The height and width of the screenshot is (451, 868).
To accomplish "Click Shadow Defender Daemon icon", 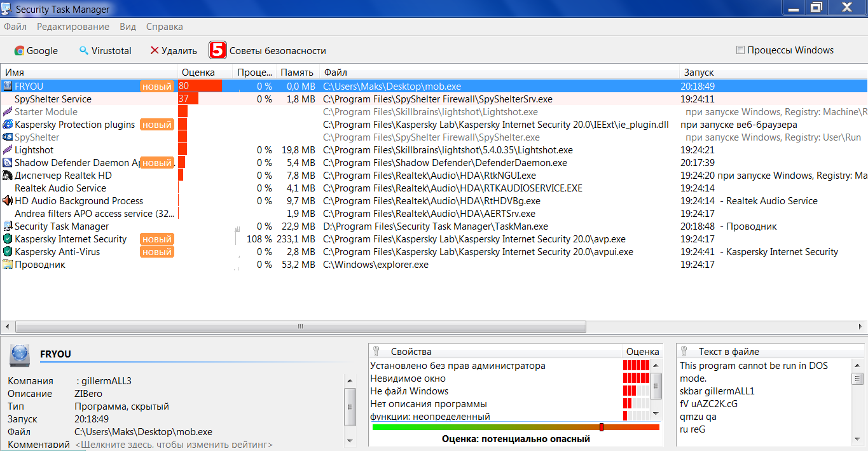I will pyautogui.click(x=8, y=162).
